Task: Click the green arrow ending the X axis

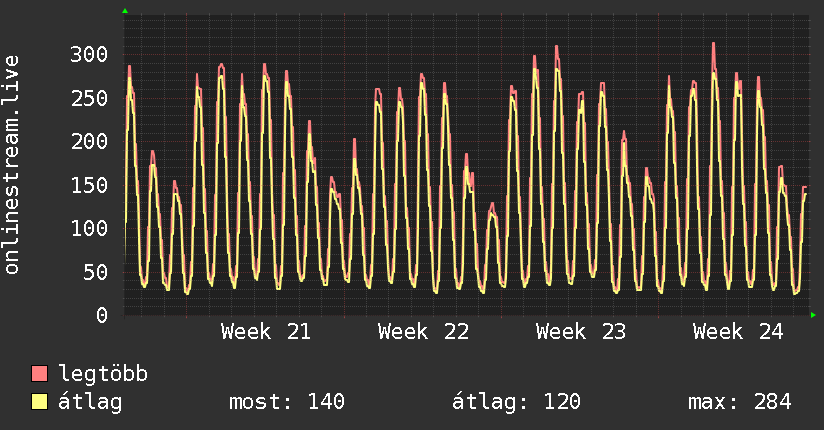Action: coord(813,315)
